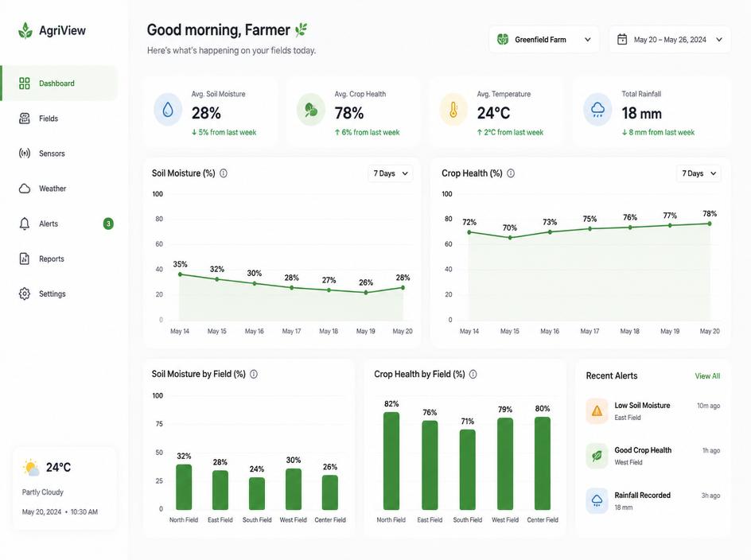The width and height of the screenshot is (751, 560).
Task: Open the Alerts menu item
Action: [60, 224]
